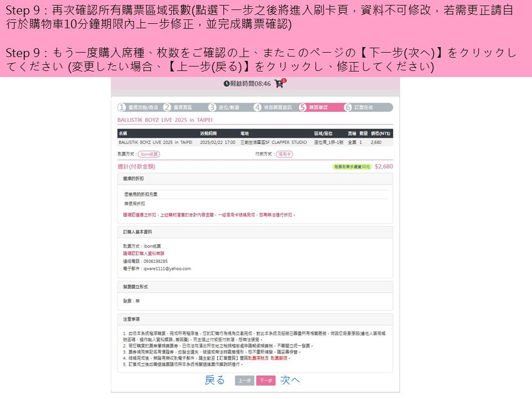
Task: Click the email qware1111@yahoo.com text
Action: point(166,269)
